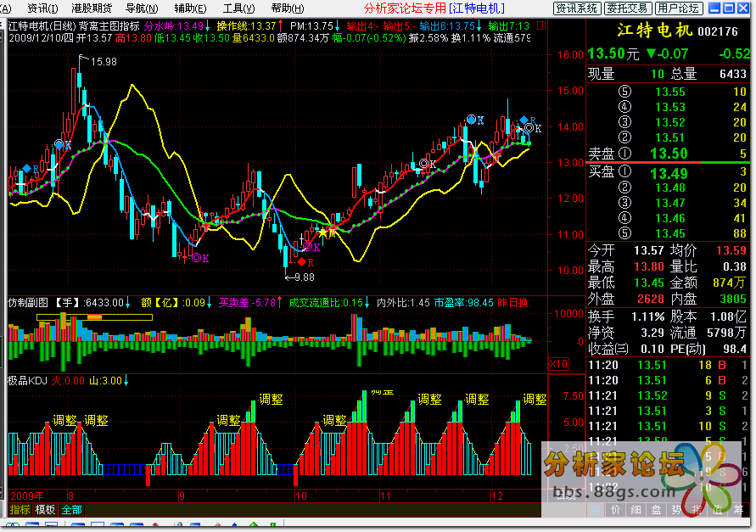The image size is (756, 532).
Task: Select the 势 tab under the trade list
Action: (676, 510)
